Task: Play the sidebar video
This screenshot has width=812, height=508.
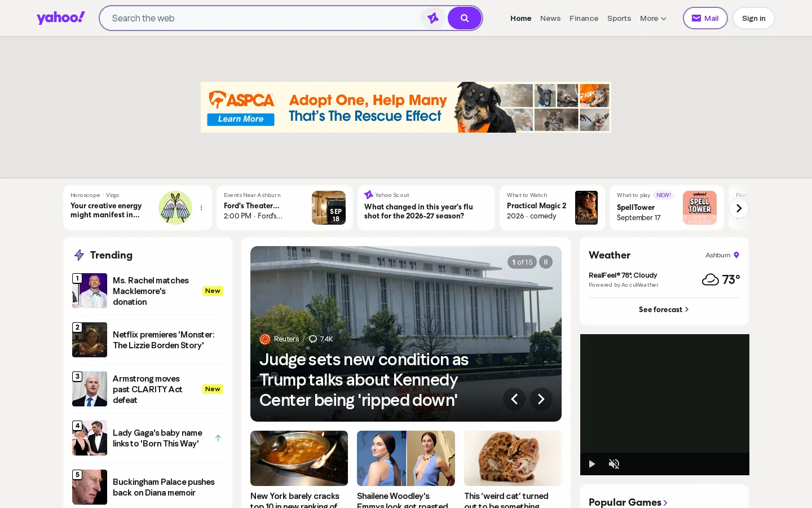Action: [592, 464]
